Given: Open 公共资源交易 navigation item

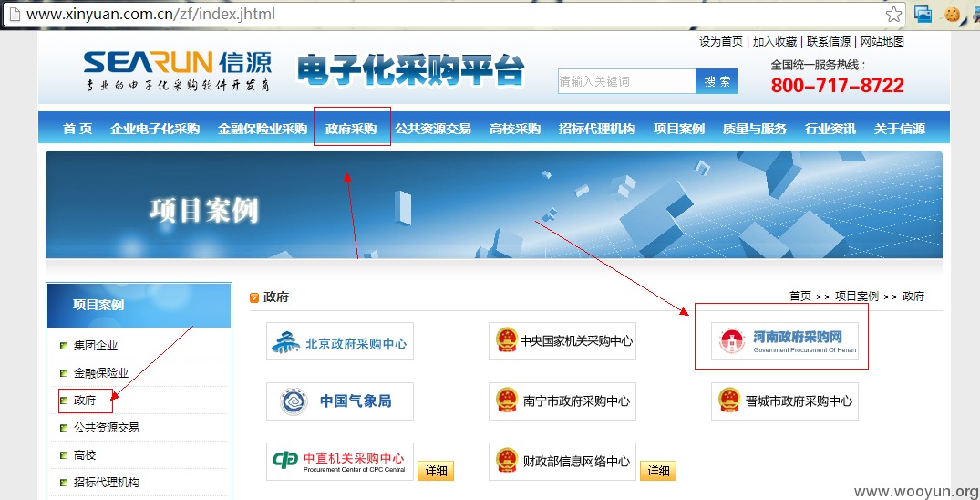Looking at the screenshot, I should click(433, 129).
